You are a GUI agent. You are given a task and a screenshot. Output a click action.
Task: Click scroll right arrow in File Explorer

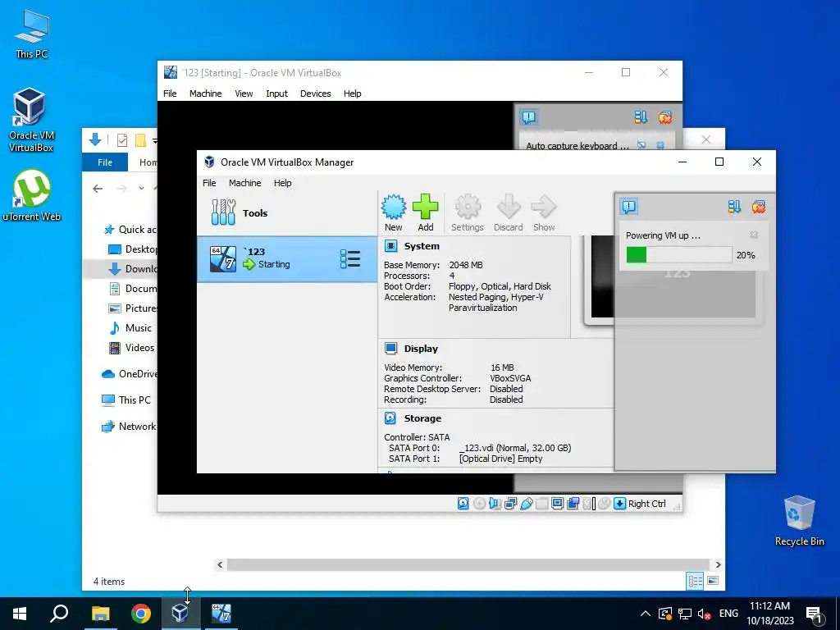[718, 564]
